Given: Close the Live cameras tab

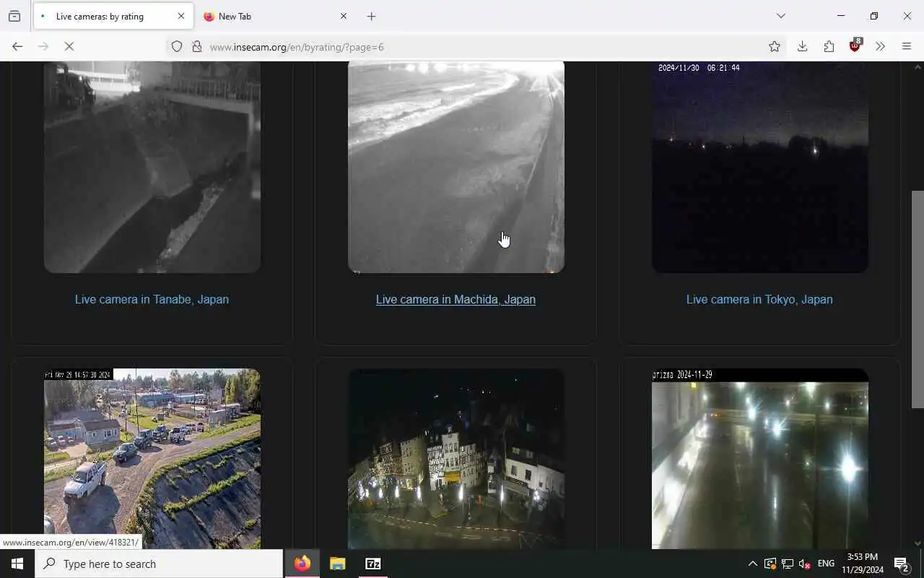Looking at the screenshot, I should [181, 16].
